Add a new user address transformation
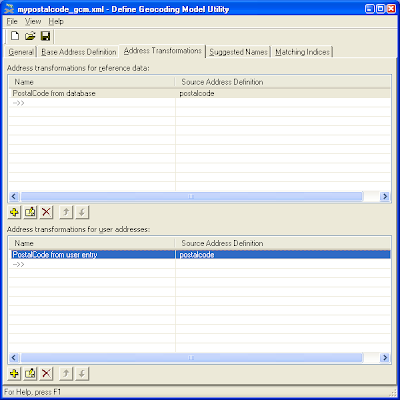 [x=14, y=374]
